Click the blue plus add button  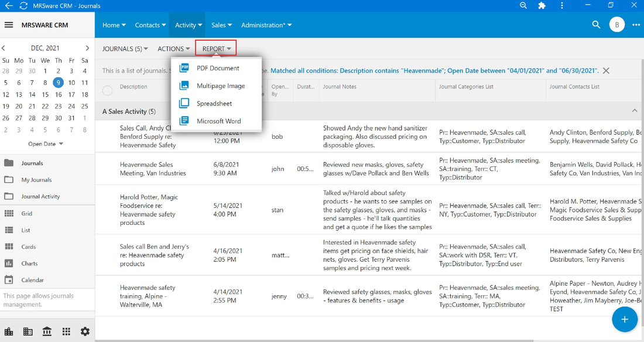click(624, 319)
